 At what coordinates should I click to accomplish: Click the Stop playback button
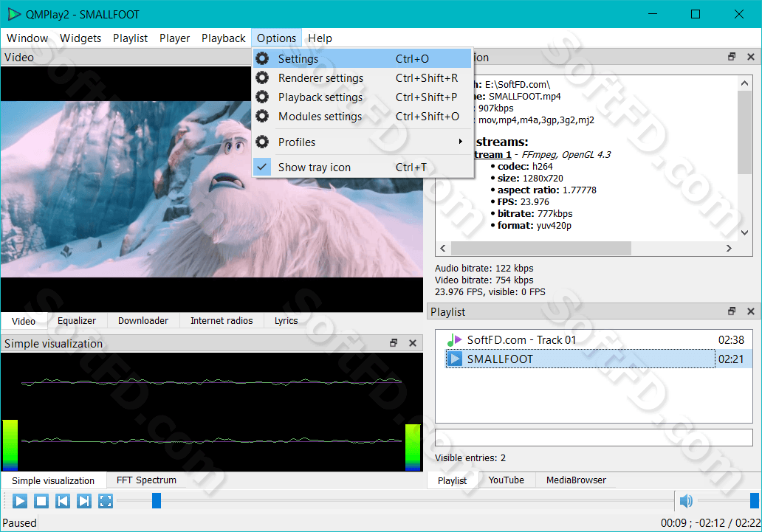pos(41,500)
